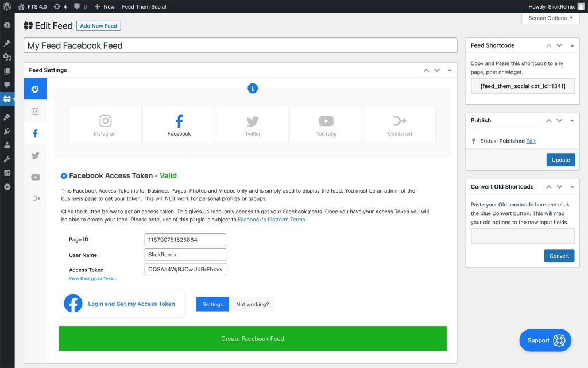Collapse the Feed Settings panel
Image resolution: width=588 pixels, height=368 pixels.
tap(450, 70)
